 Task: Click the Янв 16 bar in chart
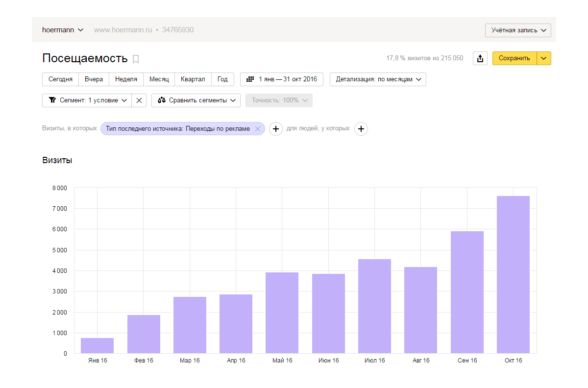(98, 346)
